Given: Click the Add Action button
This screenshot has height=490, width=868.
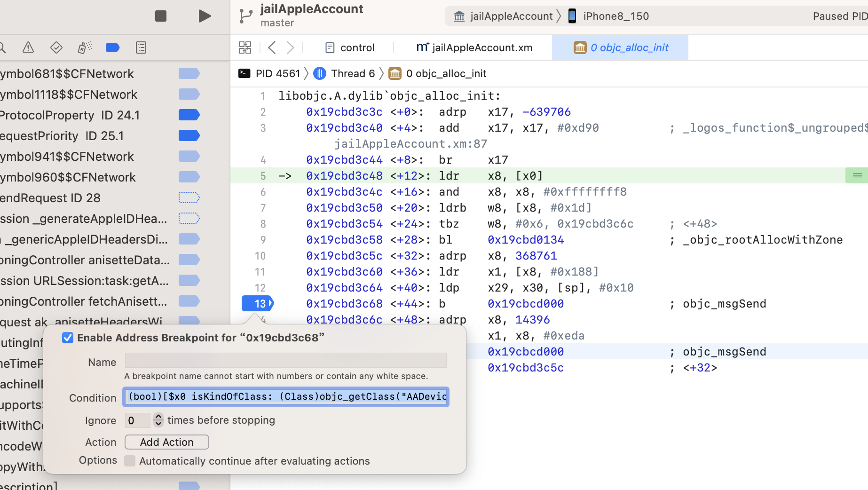Looking at the screenshot, I should point(167,442).
